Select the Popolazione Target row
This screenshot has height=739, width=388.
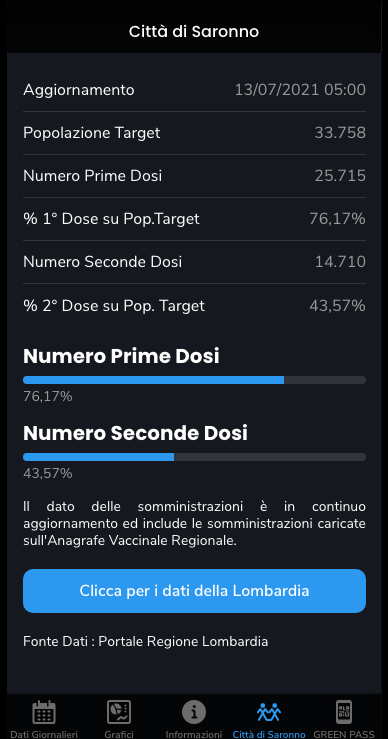tap(194, 133)
